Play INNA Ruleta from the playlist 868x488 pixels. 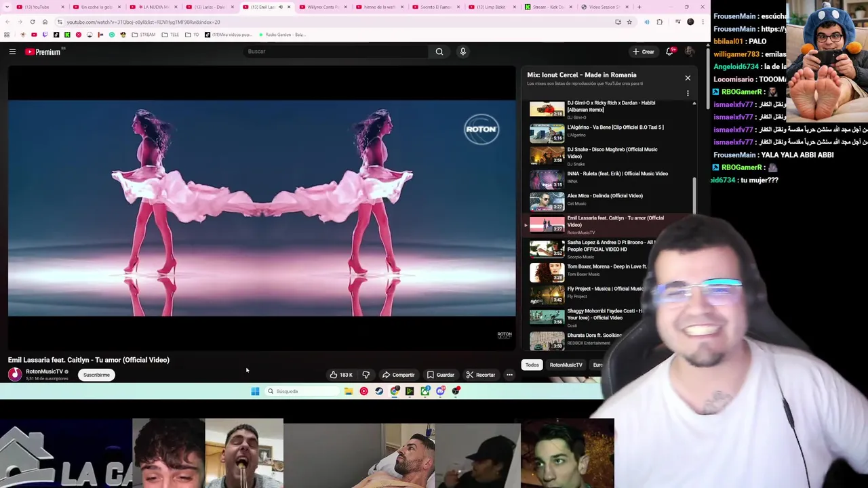(x=609, y=178)
